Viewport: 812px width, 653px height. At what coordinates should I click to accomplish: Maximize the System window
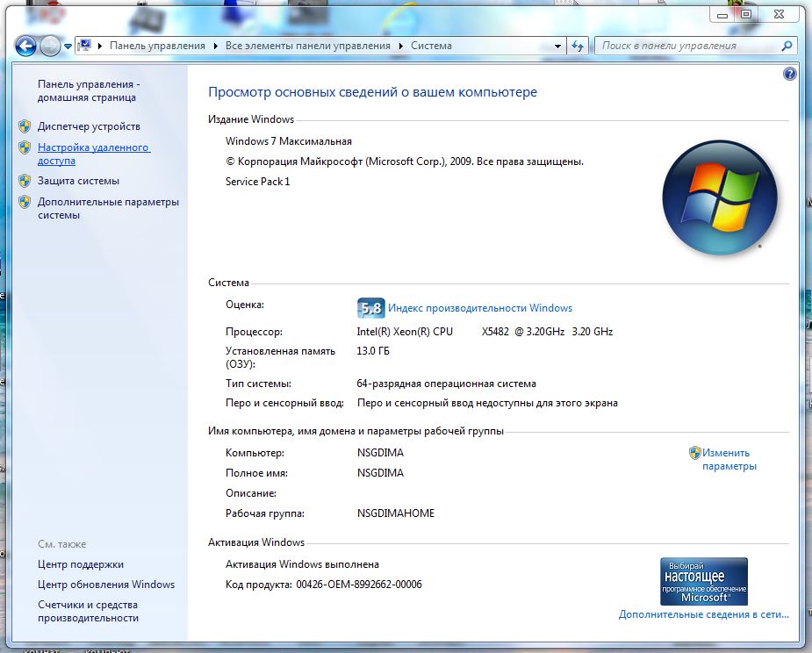tap(745, 14)
